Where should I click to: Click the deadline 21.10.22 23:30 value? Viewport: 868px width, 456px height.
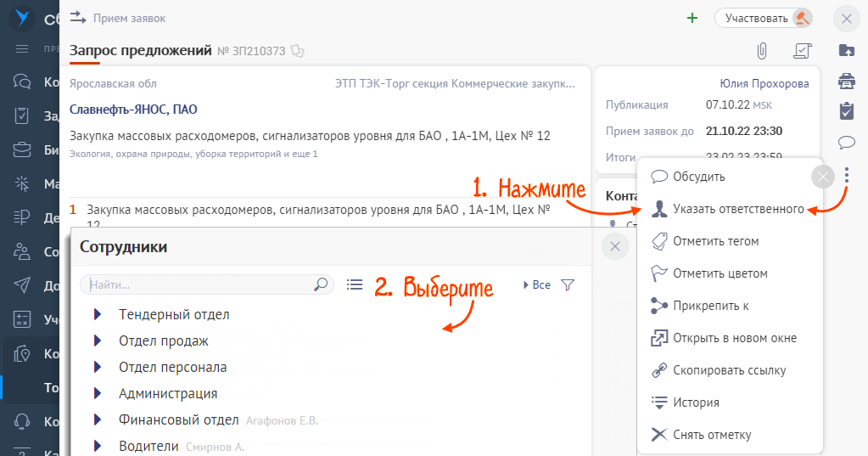coord(743,132)
